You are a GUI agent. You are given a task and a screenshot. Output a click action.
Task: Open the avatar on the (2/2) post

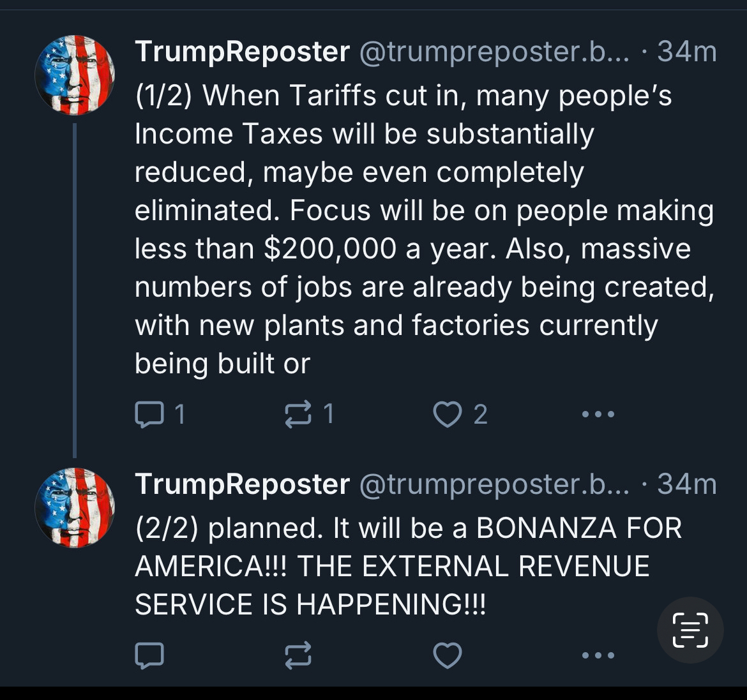(75, 507)
